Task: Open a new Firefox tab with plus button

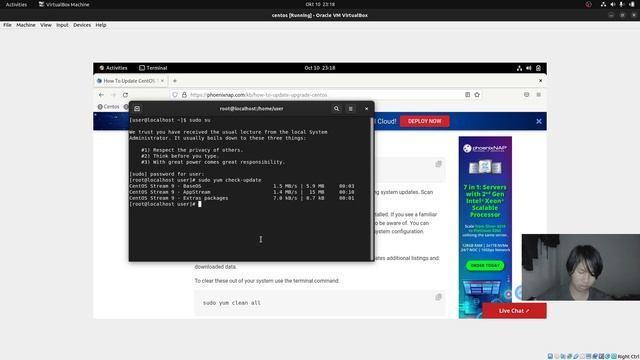Action: click(175, 81)
